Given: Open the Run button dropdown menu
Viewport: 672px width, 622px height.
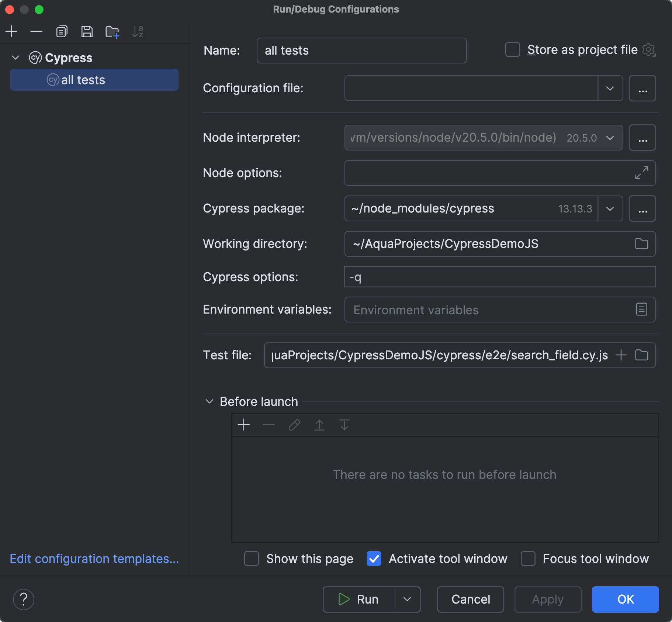Looking at the screenshot, I should (x=407, y=599).
